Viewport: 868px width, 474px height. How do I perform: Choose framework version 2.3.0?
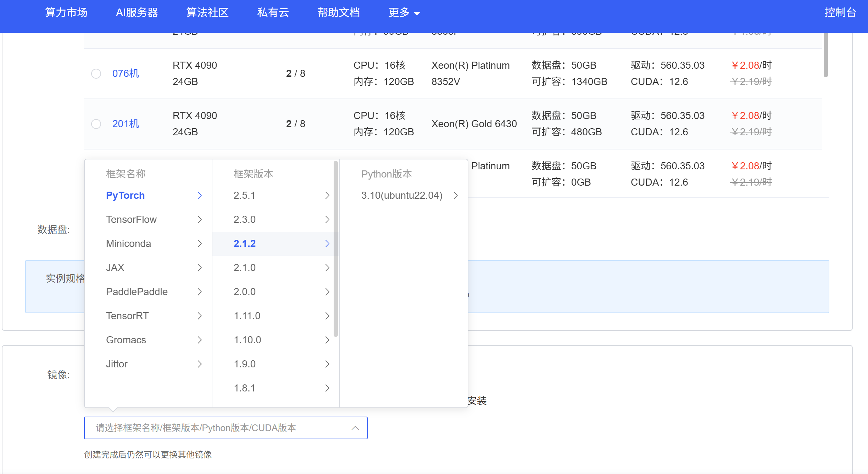click(x=245, y=220)
